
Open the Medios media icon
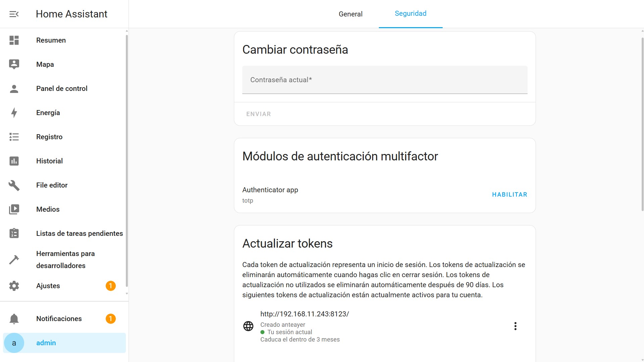pos(13,209)
